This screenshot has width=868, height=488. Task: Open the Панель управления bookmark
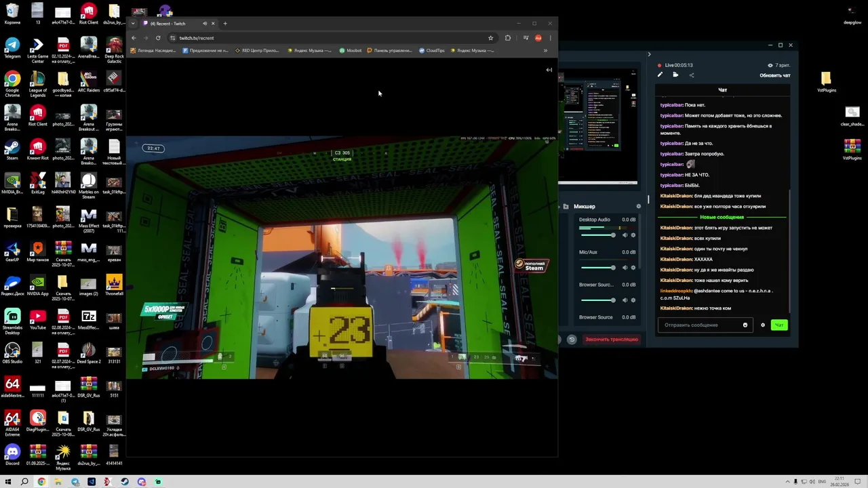(x=390, y=50)
